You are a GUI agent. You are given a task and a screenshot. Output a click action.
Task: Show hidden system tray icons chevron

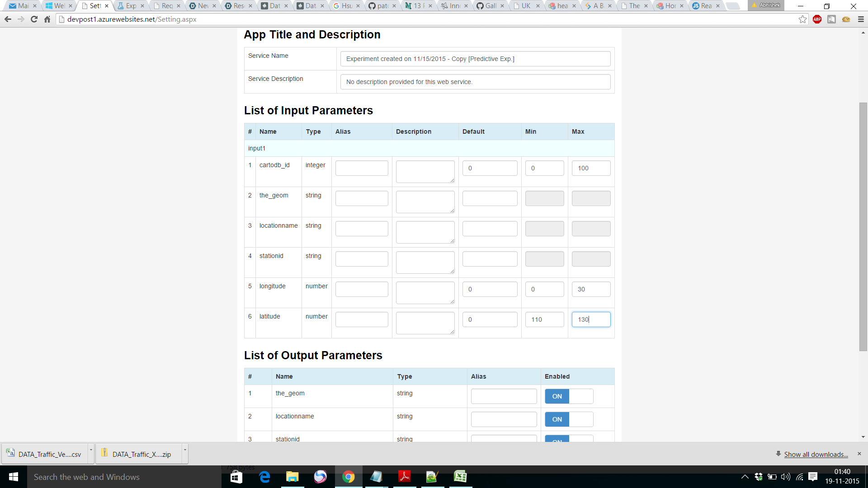745,477
